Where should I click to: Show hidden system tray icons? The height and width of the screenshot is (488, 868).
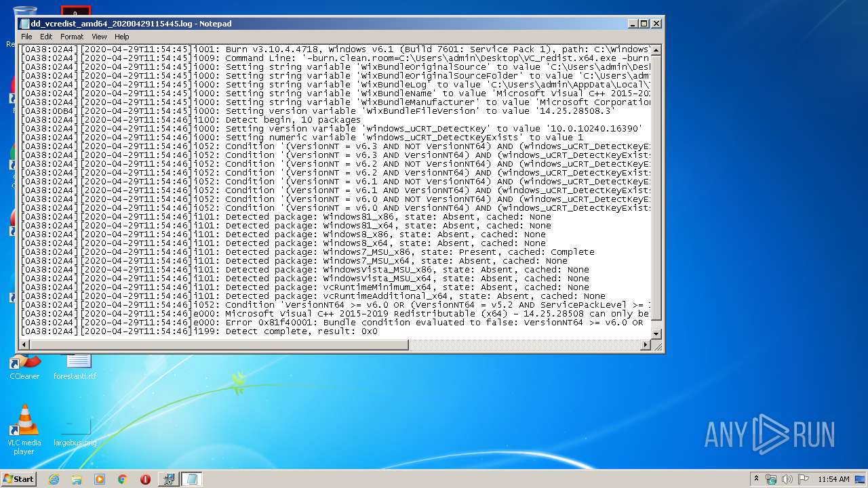(x=757, y=479)
